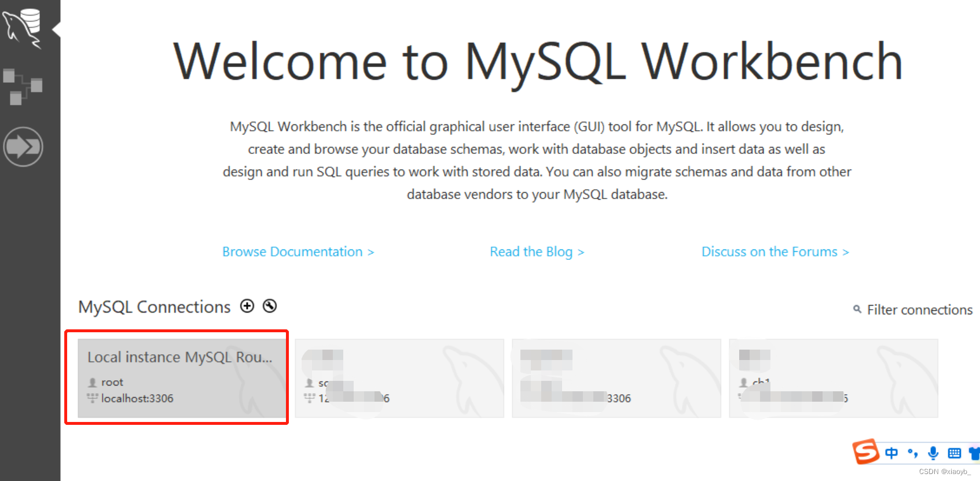Image resolution: width=980 pixels, height=481 pixels.
Task: Toggle Sogou punctuation mode icon
Action: (913, 453)
